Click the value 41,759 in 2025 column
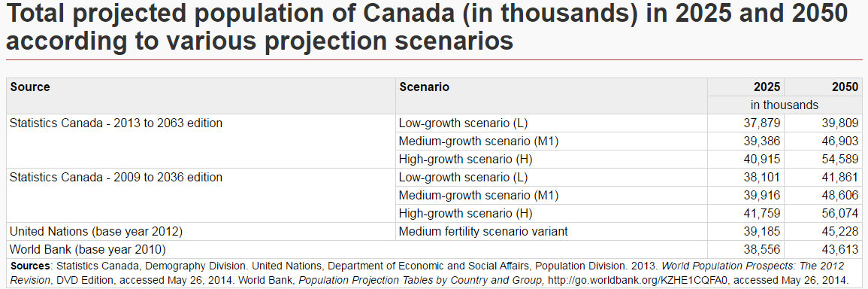 (x=746, y=213)
